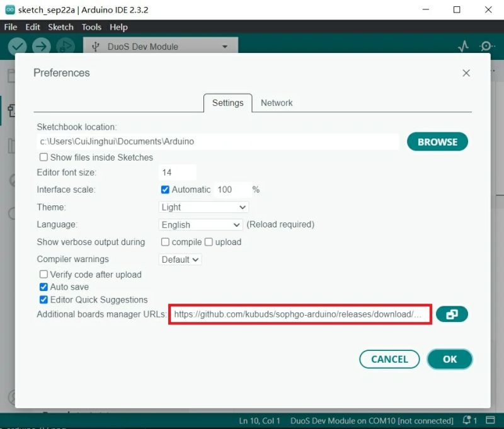
Task: Switch to the Network tab
Action: (x=277, y=103)
